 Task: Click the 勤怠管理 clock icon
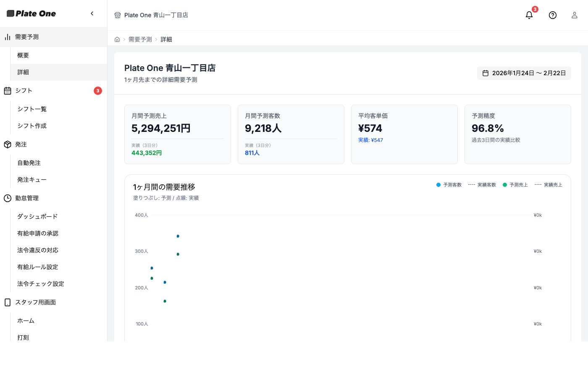coord(8,198)
